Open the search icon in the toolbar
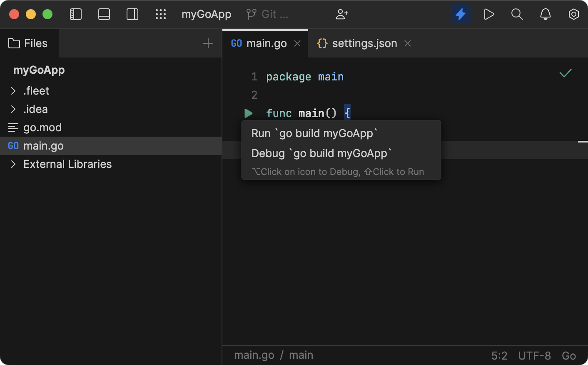Image resolution: width=588 pixels, height=365 pixels. pyautogui.click(x=517, y=14)
